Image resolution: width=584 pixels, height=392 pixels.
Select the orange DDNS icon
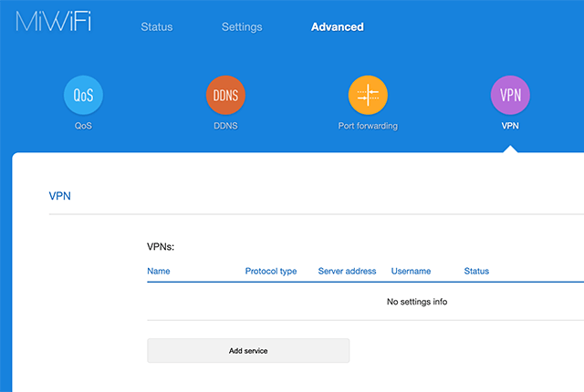pyautogui.click(x=225, y=95)
